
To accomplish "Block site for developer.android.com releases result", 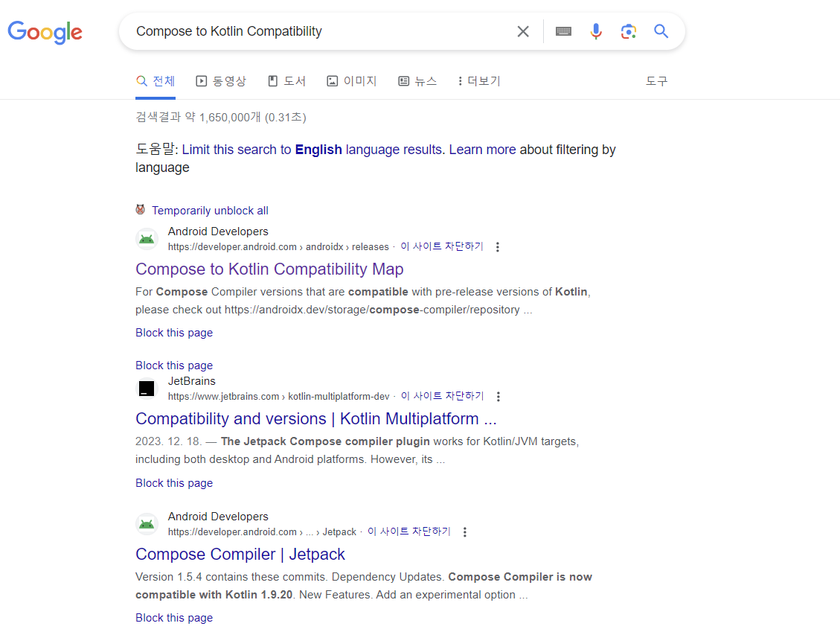I will tap(442, 246).
